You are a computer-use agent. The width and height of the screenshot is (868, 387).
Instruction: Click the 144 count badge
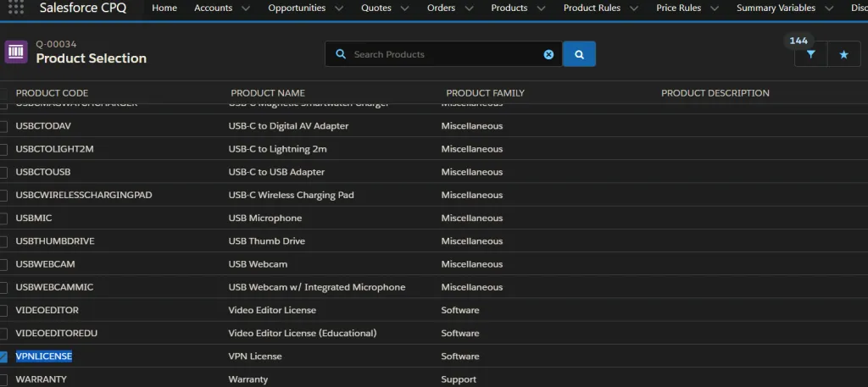pos(798,41)
